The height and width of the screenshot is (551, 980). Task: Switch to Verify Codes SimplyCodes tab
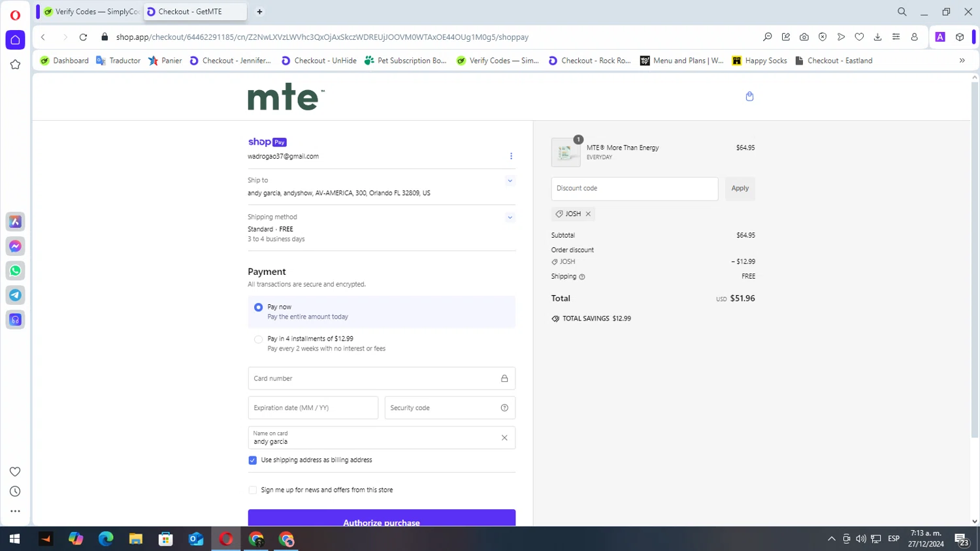91,12
